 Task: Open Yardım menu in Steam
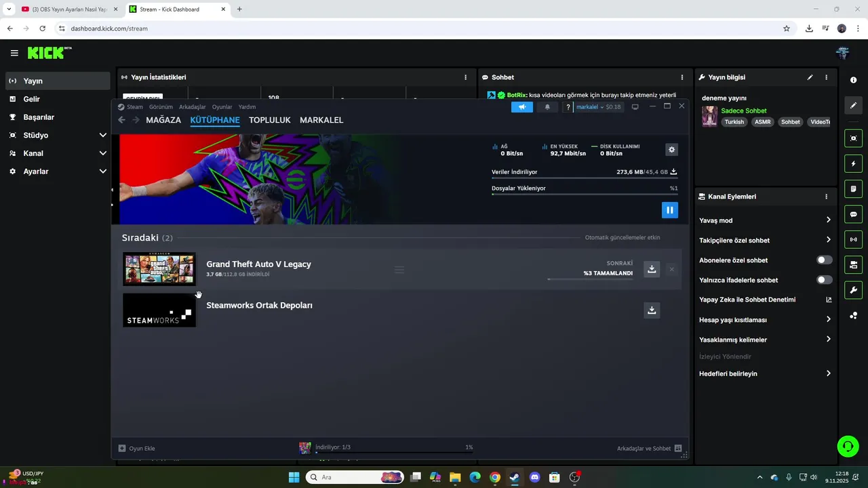click(247, 107)
